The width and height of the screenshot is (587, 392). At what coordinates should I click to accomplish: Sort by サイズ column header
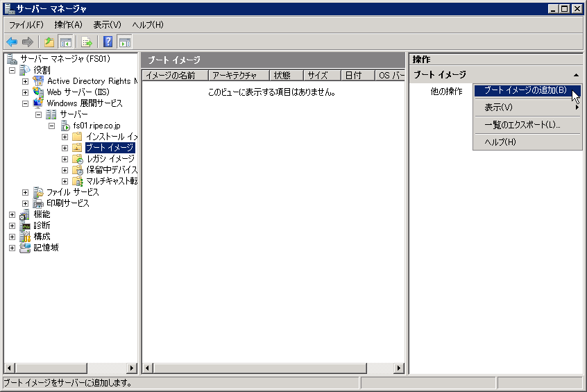322,75
